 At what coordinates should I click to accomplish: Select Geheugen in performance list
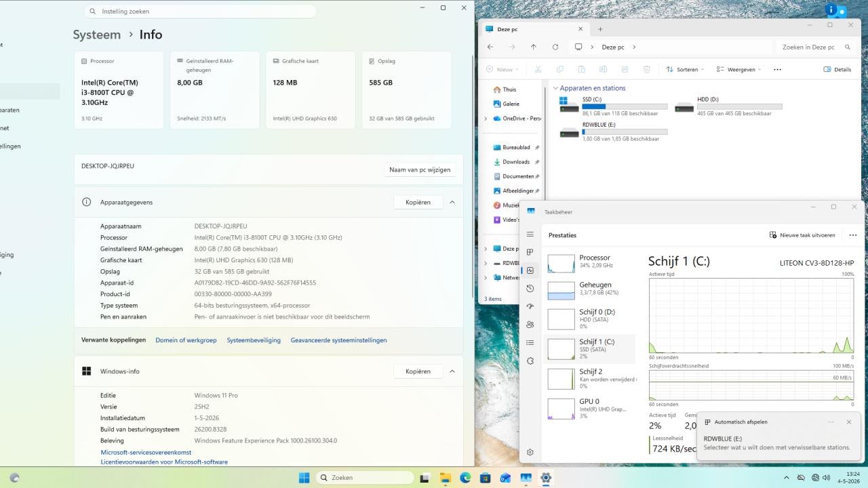coord(591,289)
